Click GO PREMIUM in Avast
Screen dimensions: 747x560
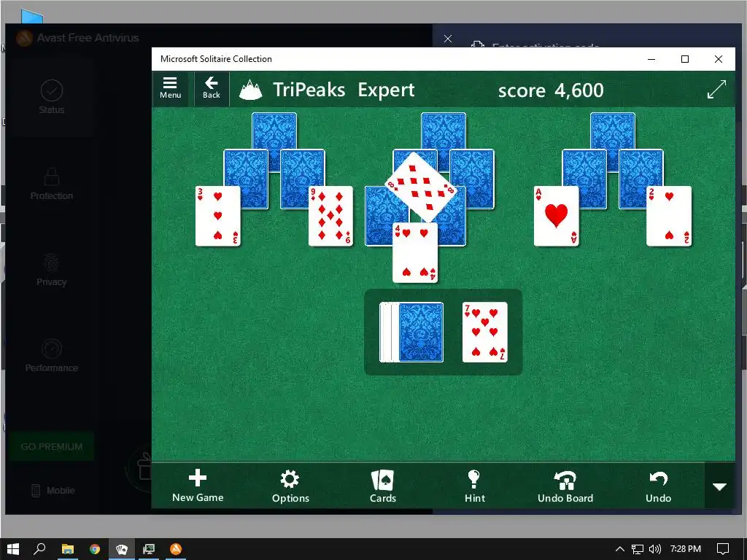click(52, 447)
